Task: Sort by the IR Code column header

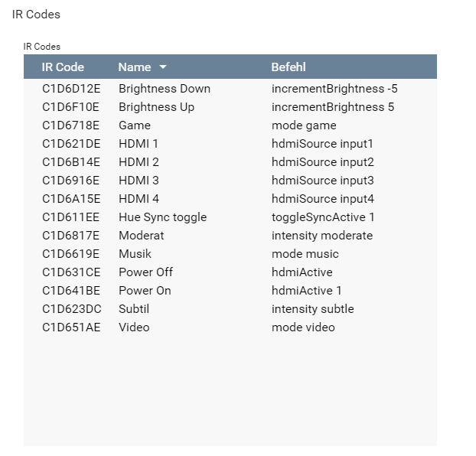Action: click(63, 67)
